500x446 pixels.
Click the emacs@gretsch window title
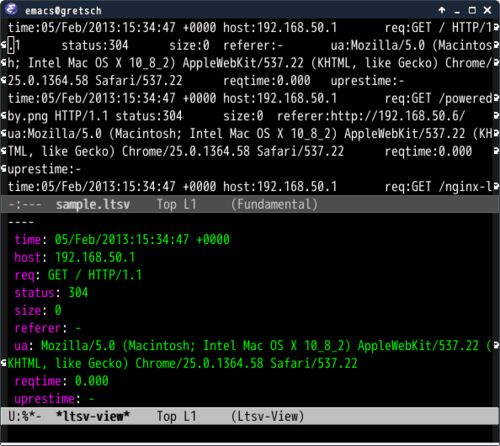[x=63, y=11]
